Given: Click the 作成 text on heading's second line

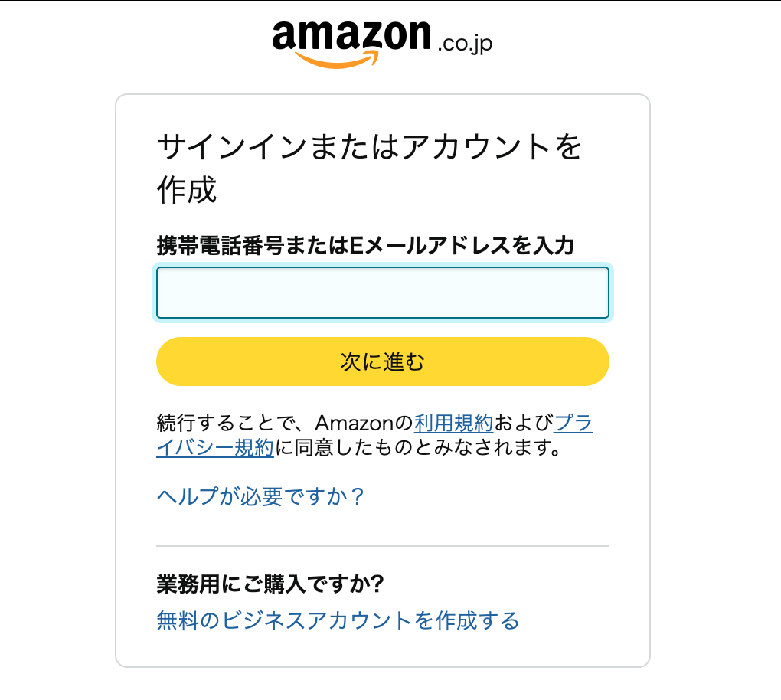Looking at the screenshot, I should 187,191.
